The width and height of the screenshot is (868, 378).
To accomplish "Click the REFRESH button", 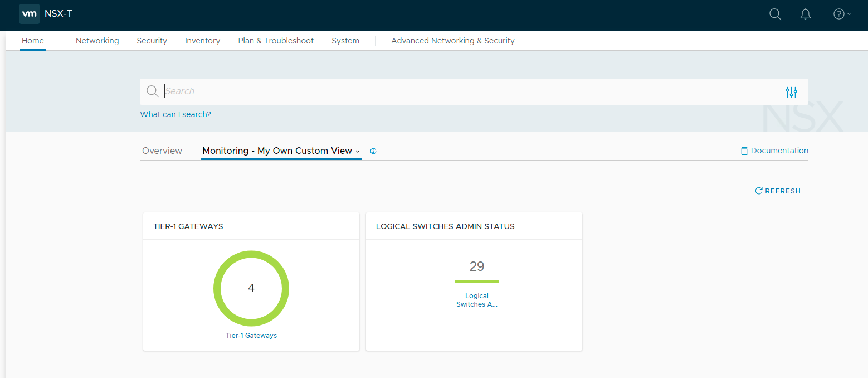I will click(x=778, y=191).
